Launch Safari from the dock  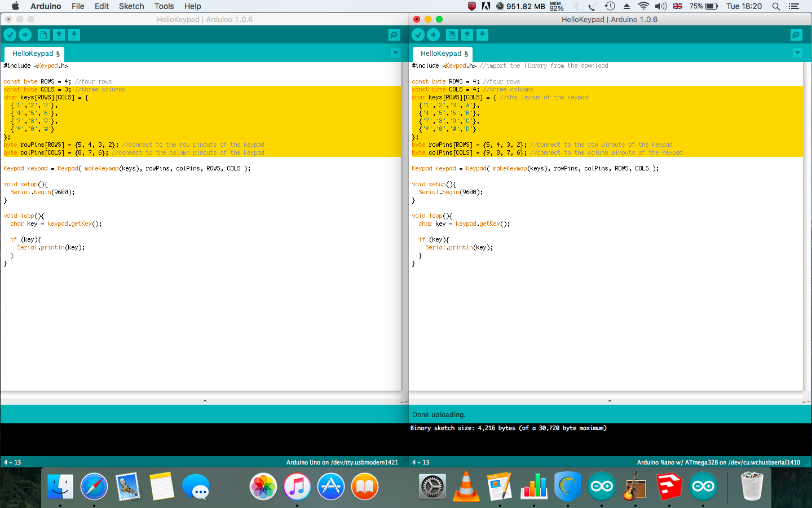[94, 487]
